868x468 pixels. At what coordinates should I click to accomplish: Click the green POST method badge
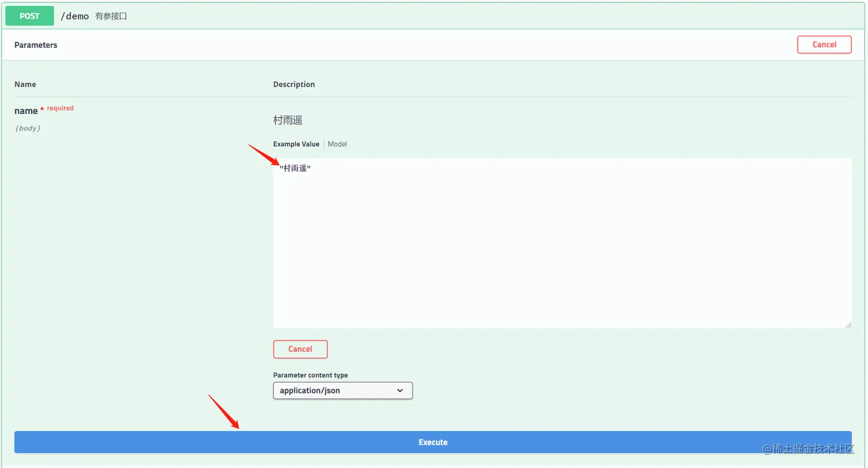[29, 16]
